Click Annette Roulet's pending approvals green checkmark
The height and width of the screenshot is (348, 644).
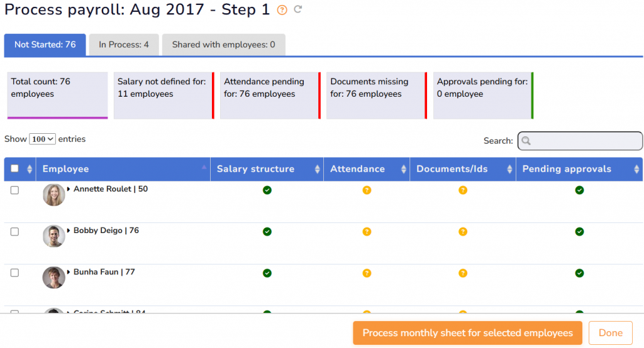point(579,190)
